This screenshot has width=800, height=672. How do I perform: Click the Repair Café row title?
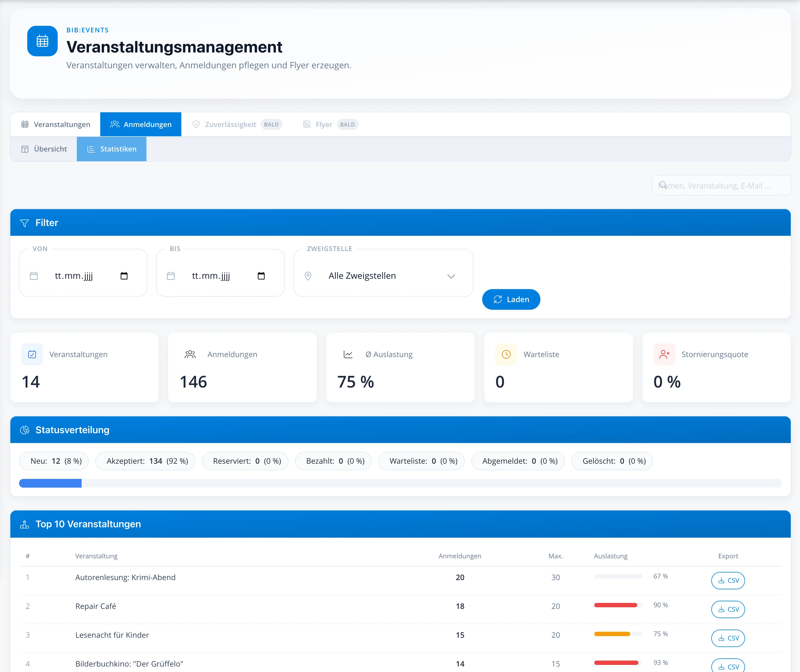point(96,606)
